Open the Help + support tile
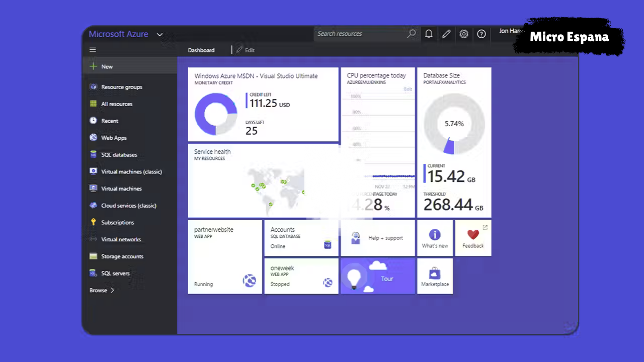 click(378, 238)
